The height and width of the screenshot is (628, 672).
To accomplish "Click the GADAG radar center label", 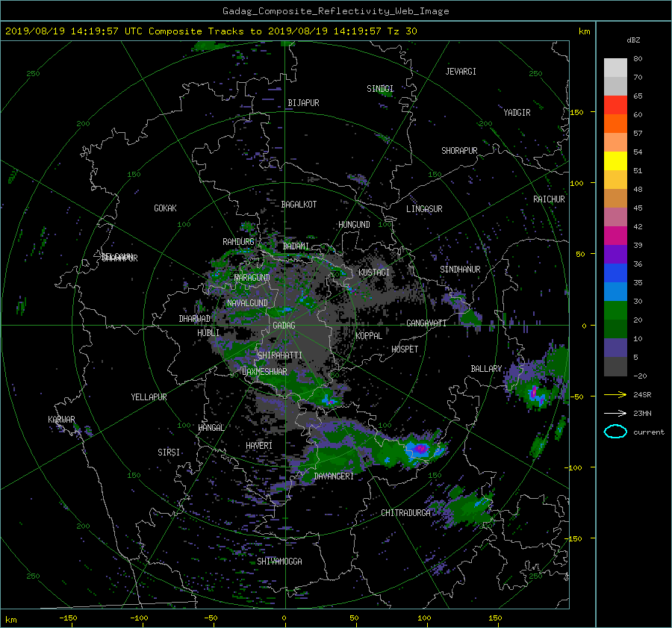I will (x=284, y=326).
